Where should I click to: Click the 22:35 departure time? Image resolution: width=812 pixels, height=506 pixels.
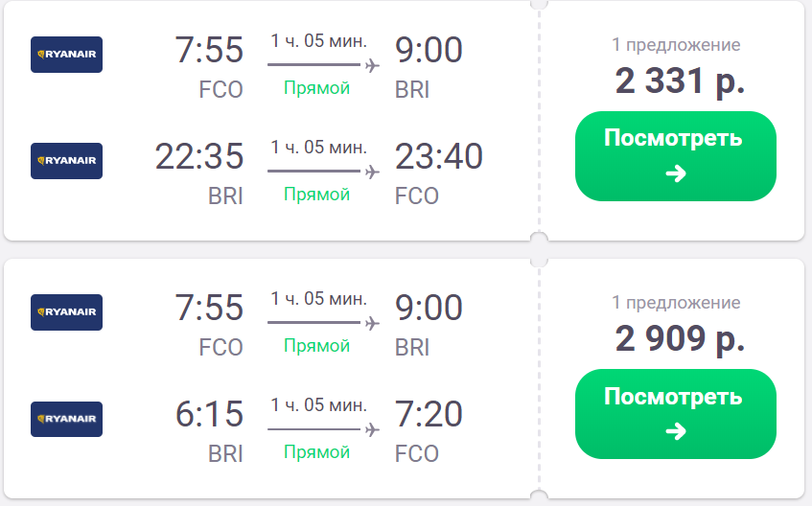point(199,156)
